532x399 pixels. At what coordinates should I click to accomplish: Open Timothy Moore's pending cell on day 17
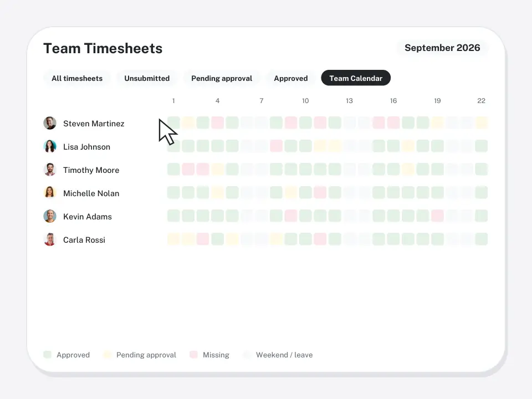[x=408, y=169]
